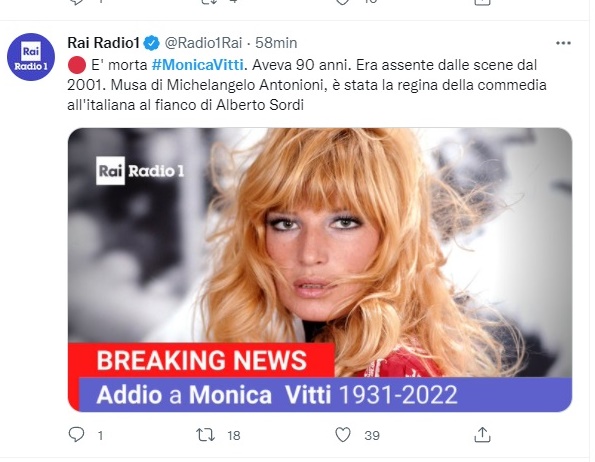Viewport: 595px width, 462px height.
Task: Open the three-dot more options menu
Action: pos(563,43)
